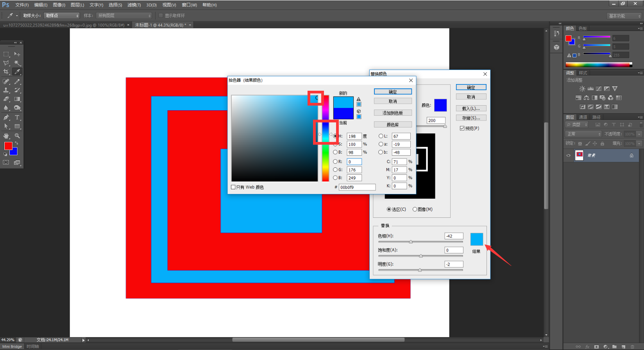Open the 基本功能 workspace dropdown
This screenshot has height=350, width=644.
[x=624, y=16]
